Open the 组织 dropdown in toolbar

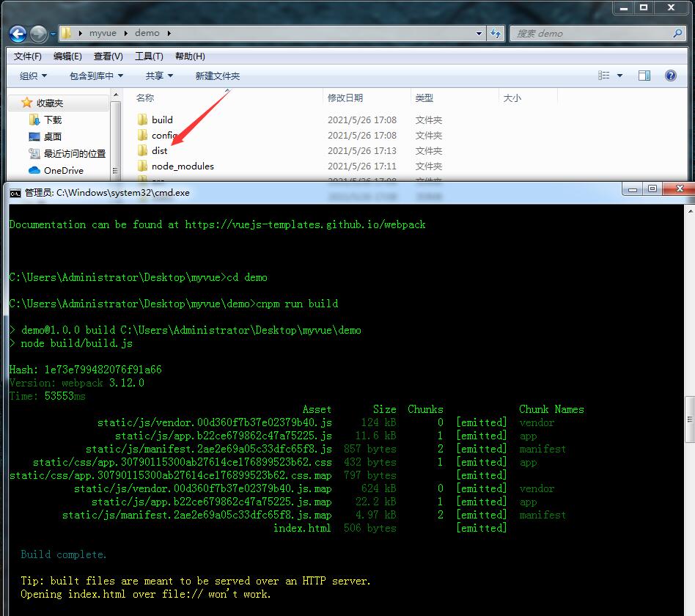click(x=33, y=76)
